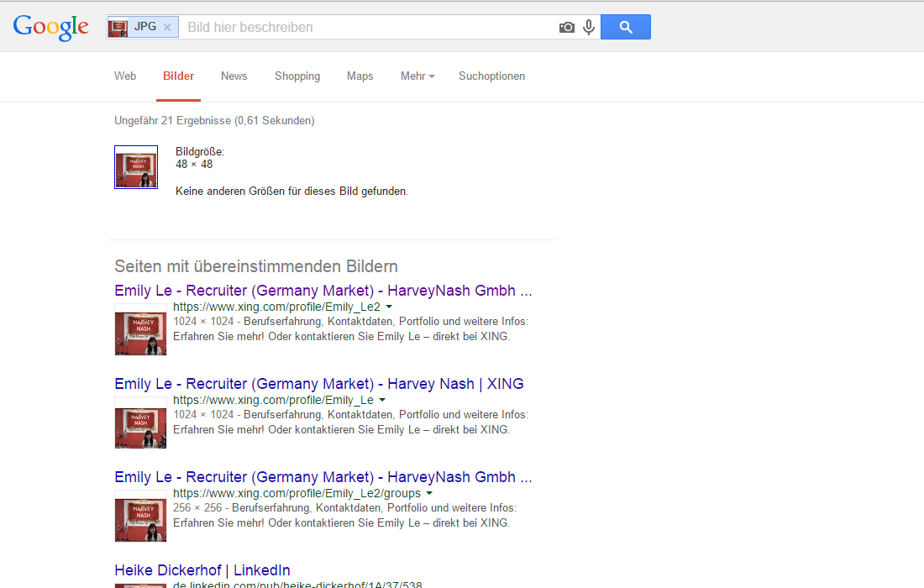Screen dimensions: 924x588
Task: Click the 'Bildgröße:' label
Action: (x=200, y=151)
